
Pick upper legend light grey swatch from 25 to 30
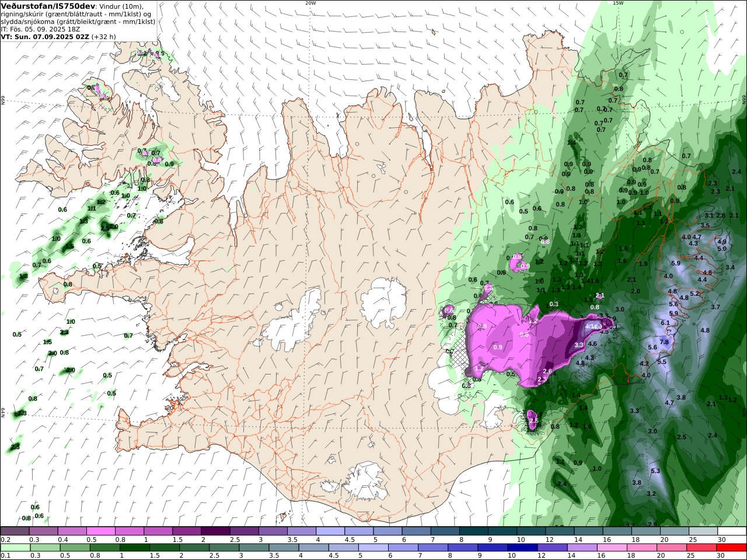pyautogui.click(x=703, y=531)
